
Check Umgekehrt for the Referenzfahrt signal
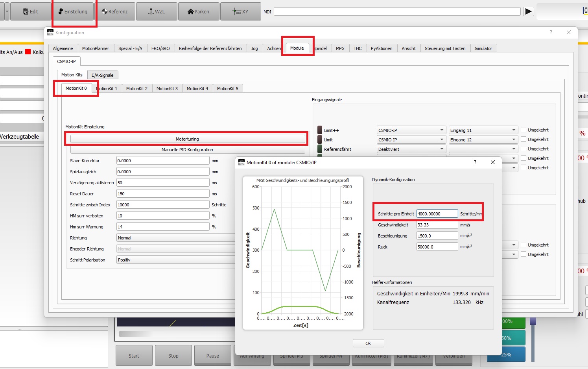click(523, 149)
